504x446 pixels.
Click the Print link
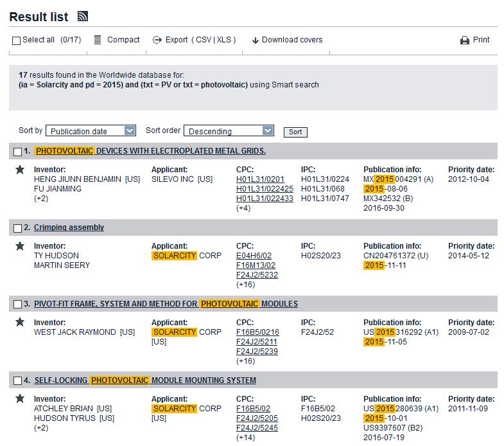click(481, 40)
